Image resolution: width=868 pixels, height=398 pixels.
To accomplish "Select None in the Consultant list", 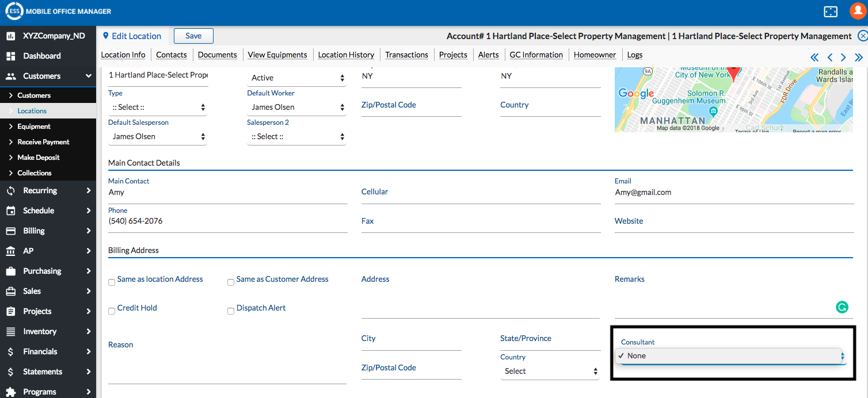I will click(x=637, y=356).
